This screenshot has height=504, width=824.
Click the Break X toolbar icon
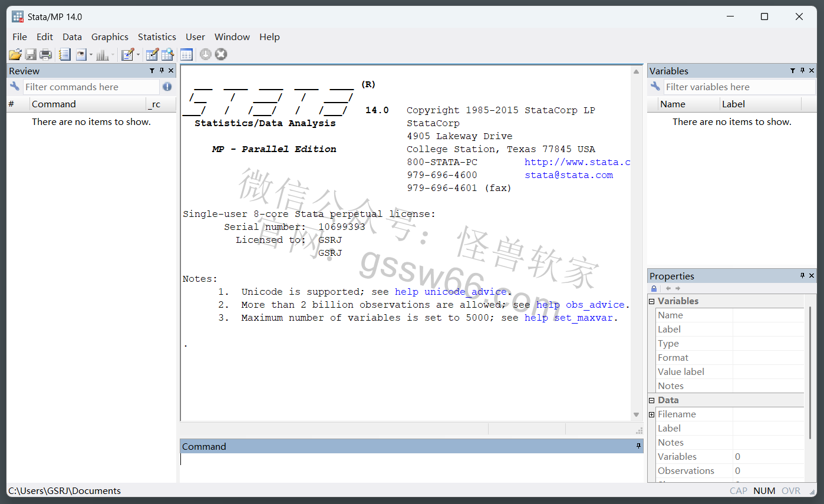coord(221,54)
